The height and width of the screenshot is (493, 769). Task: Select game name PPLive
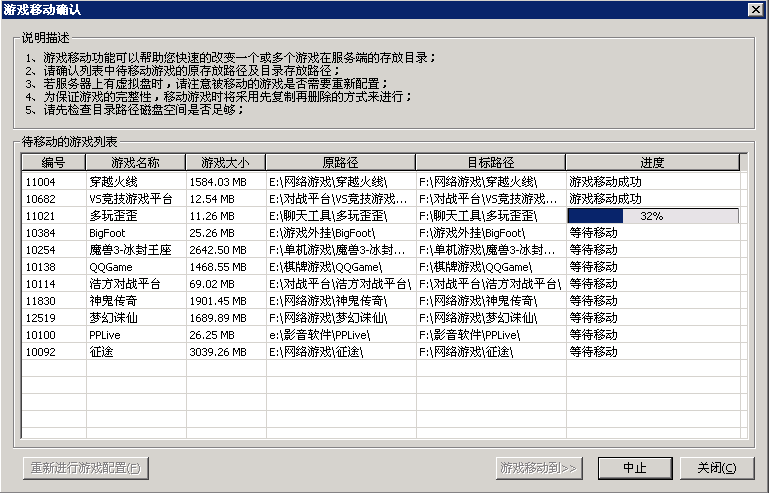(x=104, y=335)
